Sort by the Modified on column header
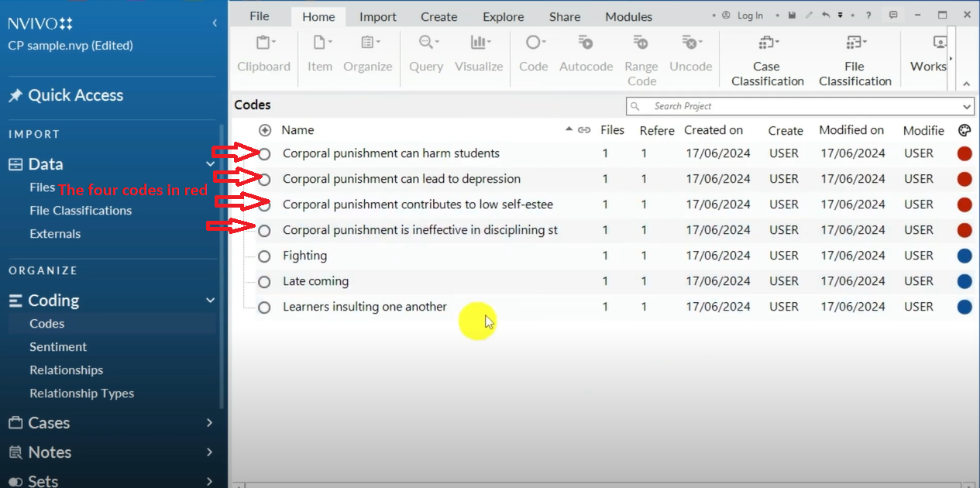The width and height of the screenshot is (980, 488). [851, 130]
